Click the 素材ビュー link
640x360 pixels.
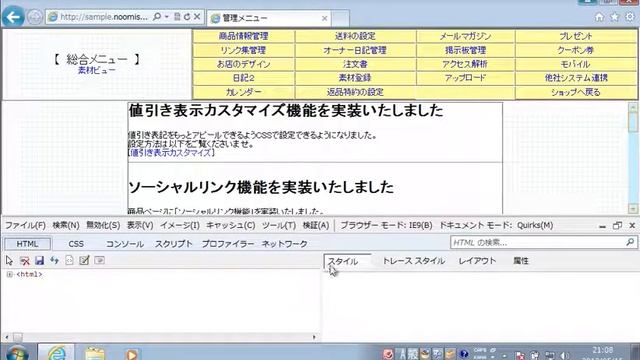pyautogui.click(x=97, y=70)
